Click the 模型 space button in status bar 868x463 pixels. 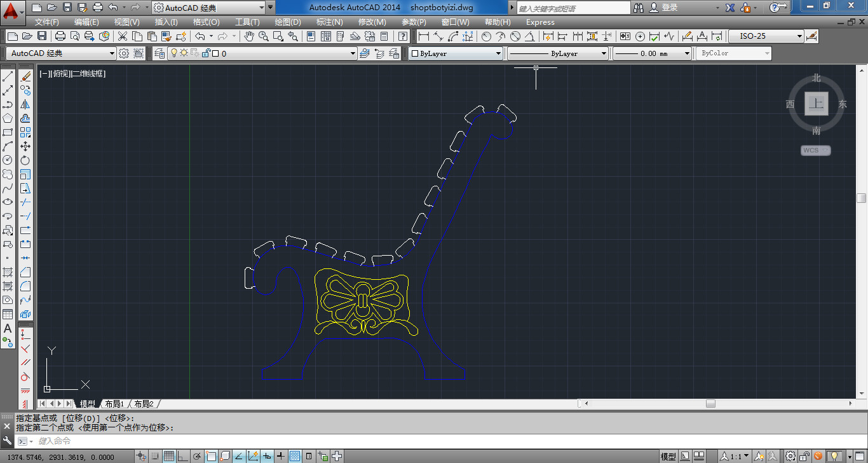tap(668, 456)
